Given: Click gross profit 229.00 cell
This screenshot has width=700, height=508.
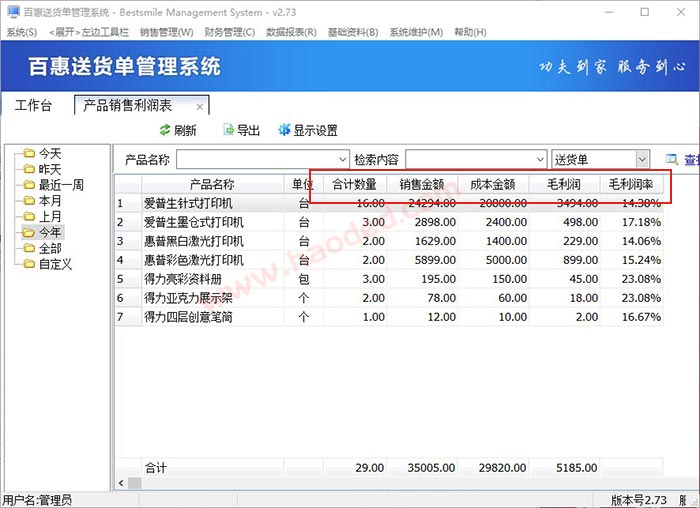Looking at the screenshot, I should pos(564,241).
